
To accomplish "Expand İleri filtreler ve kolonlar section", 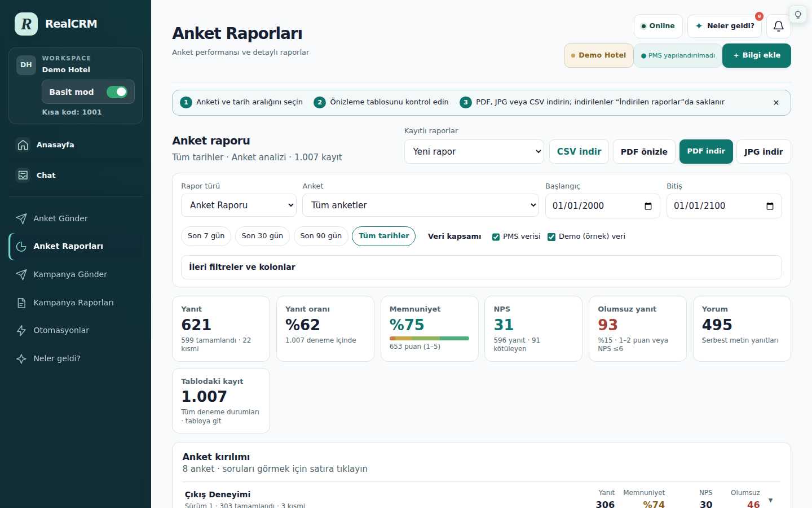I will pyautogui.click(x=481, y=267).
